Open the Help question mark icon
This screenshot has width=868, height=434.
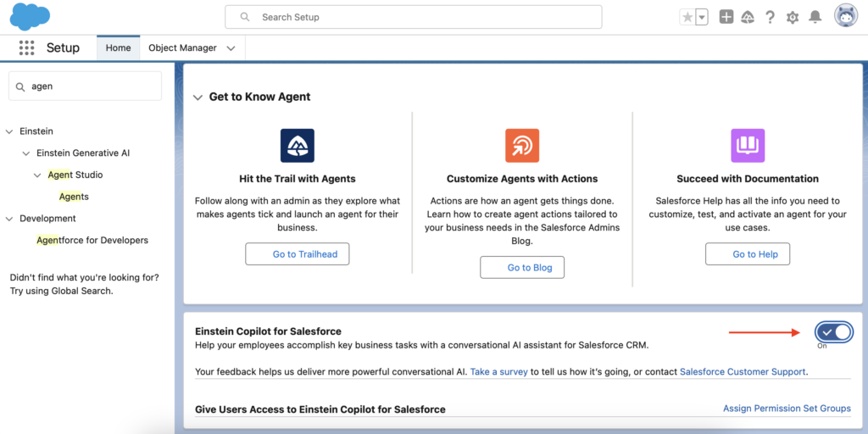771,17
